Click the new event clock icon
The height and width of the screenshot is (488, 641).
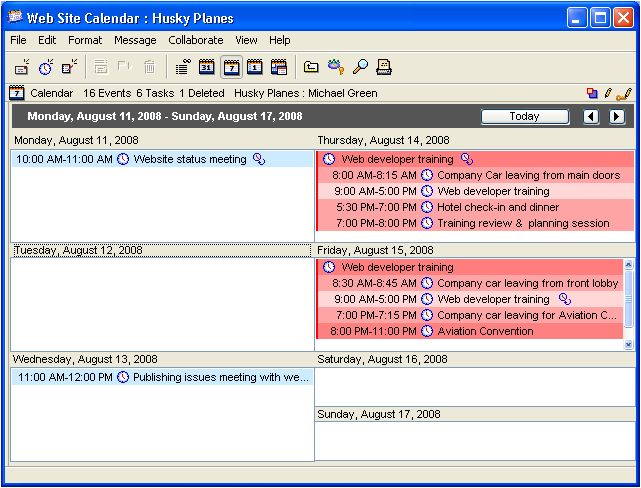pos(46,67)
